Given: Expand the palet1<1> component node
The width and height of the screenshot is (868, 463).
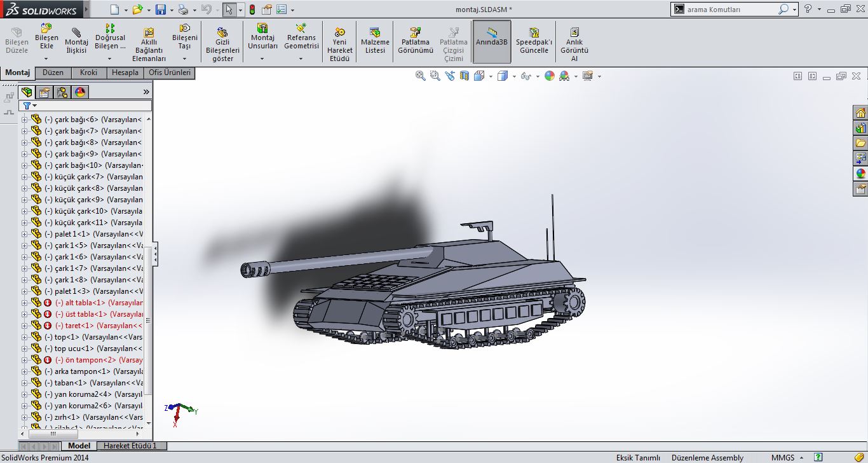Looking at the screenshot, I should coord(25,234).
